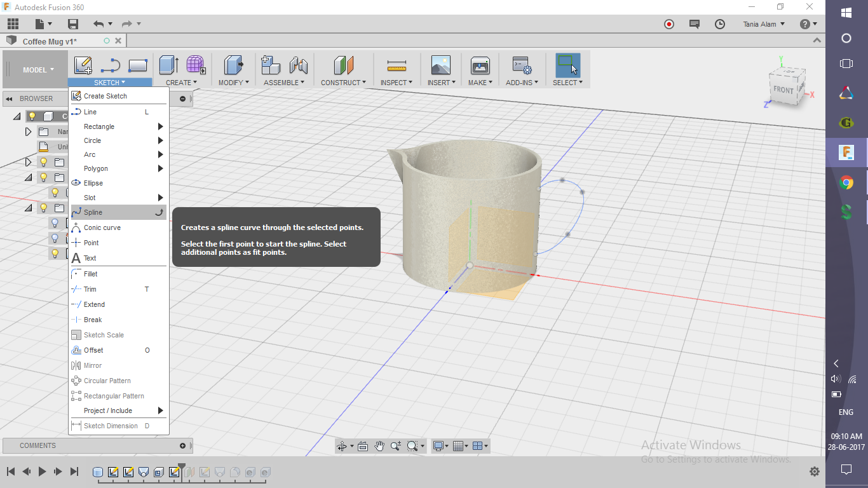Click the Fusion 360 taskbar icon
The height and width of the screenshot is (488, 868).
(846, 152)
